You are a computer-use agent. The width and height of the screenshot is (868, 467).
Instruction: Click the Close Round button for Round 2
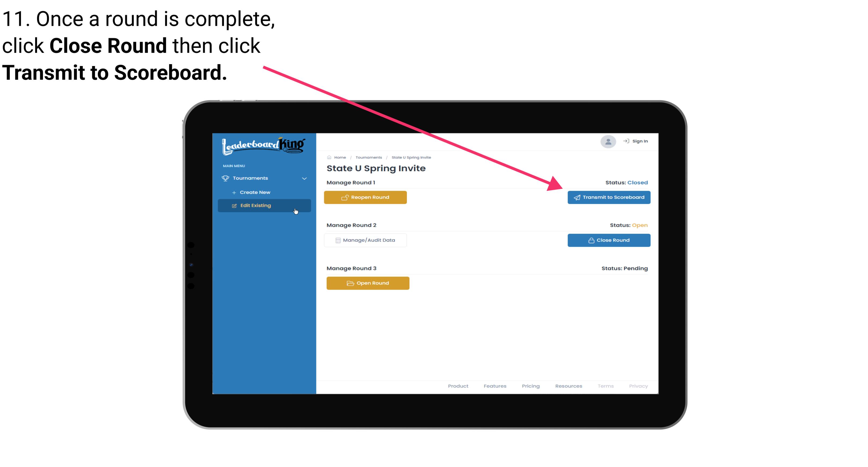[609, 240]
